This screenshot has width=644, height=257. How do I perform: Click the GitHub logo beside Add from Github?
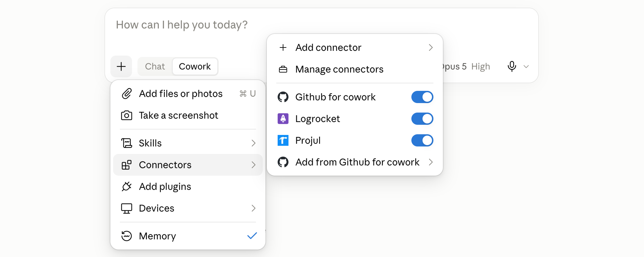(x=283, y=162)
